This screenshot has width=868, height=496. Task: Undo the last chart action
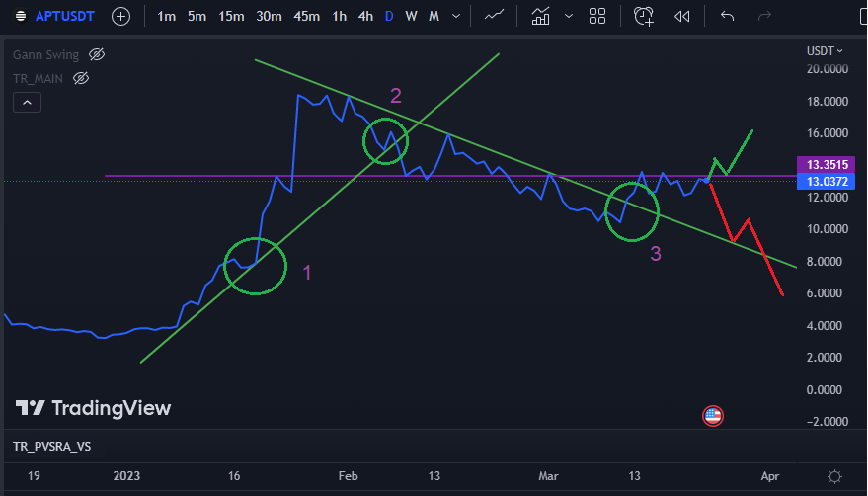click(728, 16)
